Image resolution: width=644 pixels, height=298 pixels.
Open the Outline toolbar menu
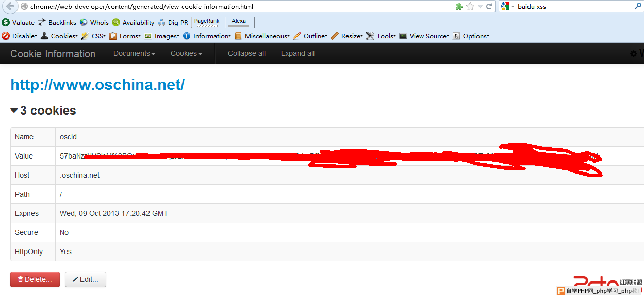pyautogui.click(x=310, y=36)
